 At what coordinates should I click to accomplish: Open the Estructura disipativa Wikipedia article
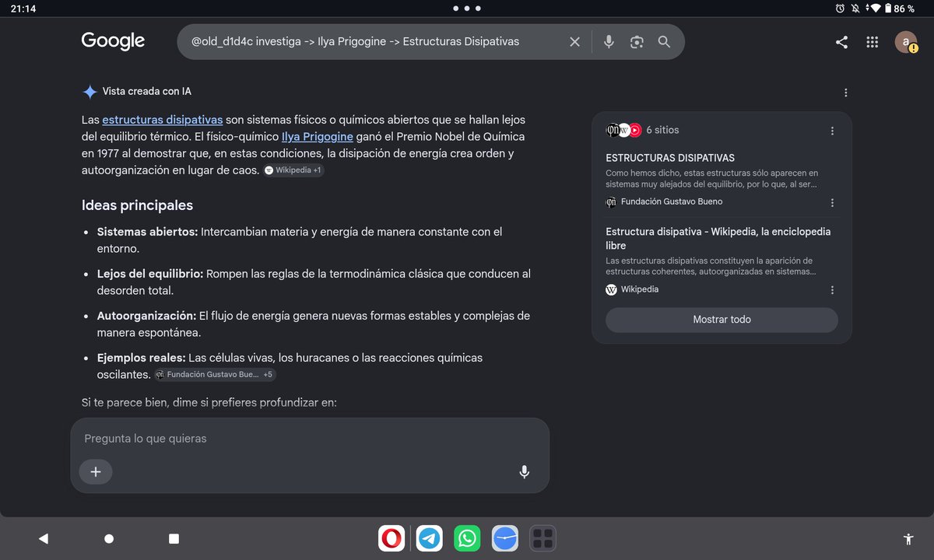coord(718,239)
